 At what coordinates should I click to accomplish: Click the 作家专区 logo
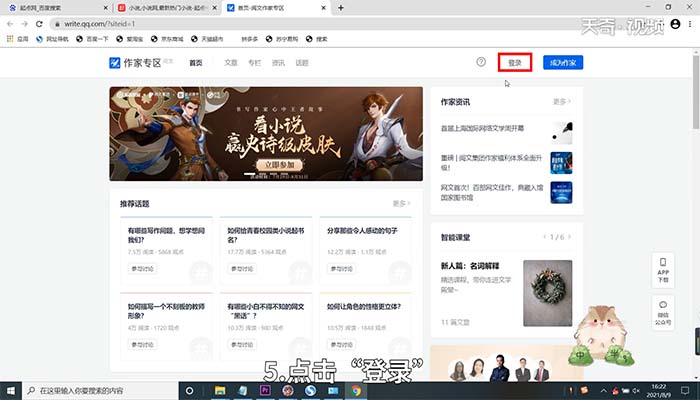click(x=136, y=63)
